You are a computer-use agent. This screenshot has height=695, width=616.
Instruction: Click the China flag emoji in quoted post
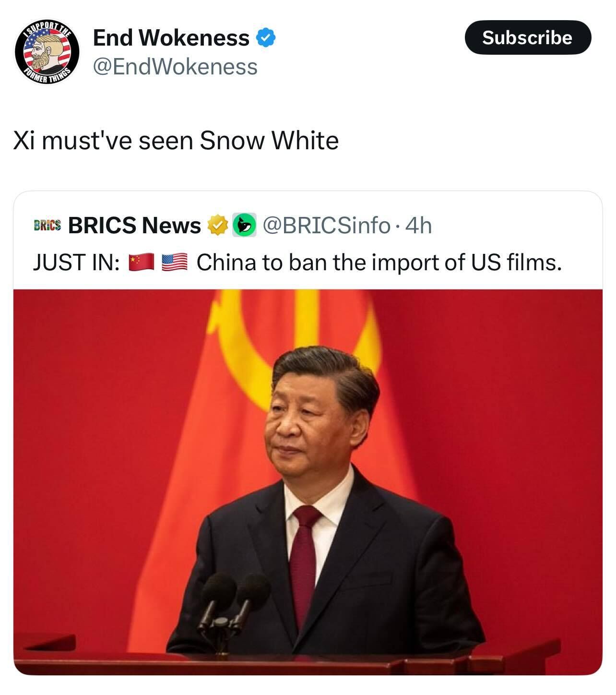[141, 262]
